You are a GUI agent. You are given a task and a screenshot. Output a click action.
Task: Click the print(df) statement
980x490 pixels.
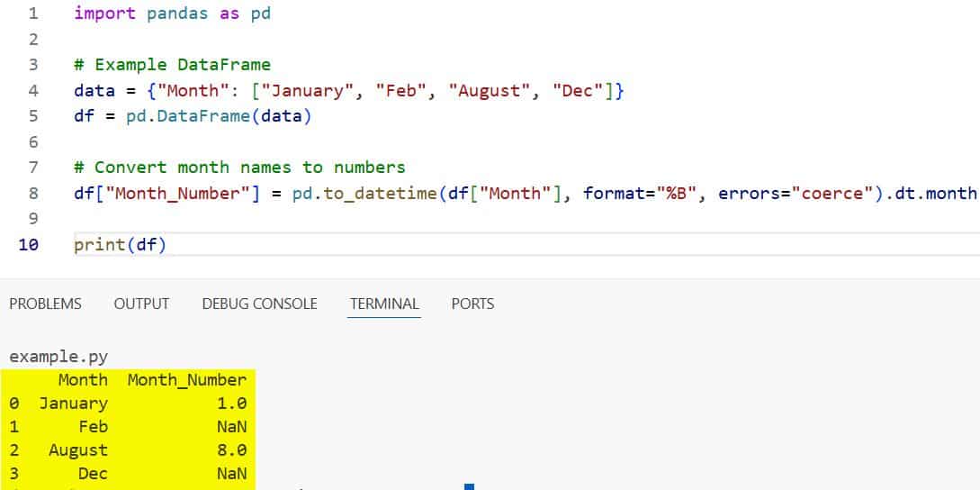(120, 245)
